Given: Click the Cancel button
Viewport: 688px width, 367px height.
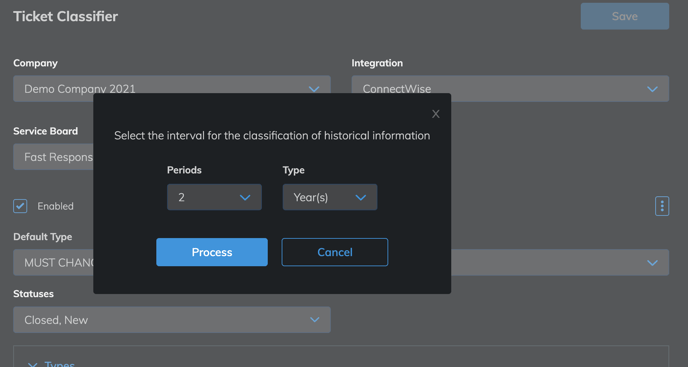Looking at the screenshot, I should pos(335,252).
